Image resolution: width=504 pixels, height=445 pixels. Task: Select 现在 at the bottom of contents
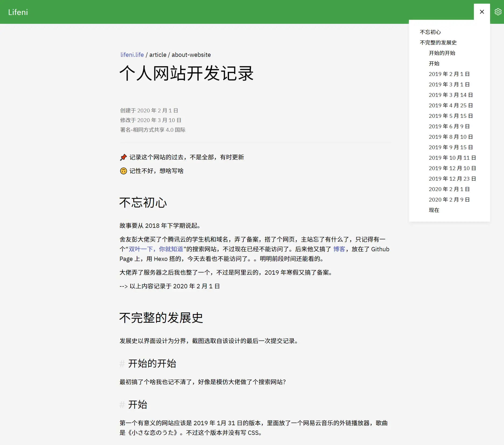pyautogui.click(x=434, y=210)
